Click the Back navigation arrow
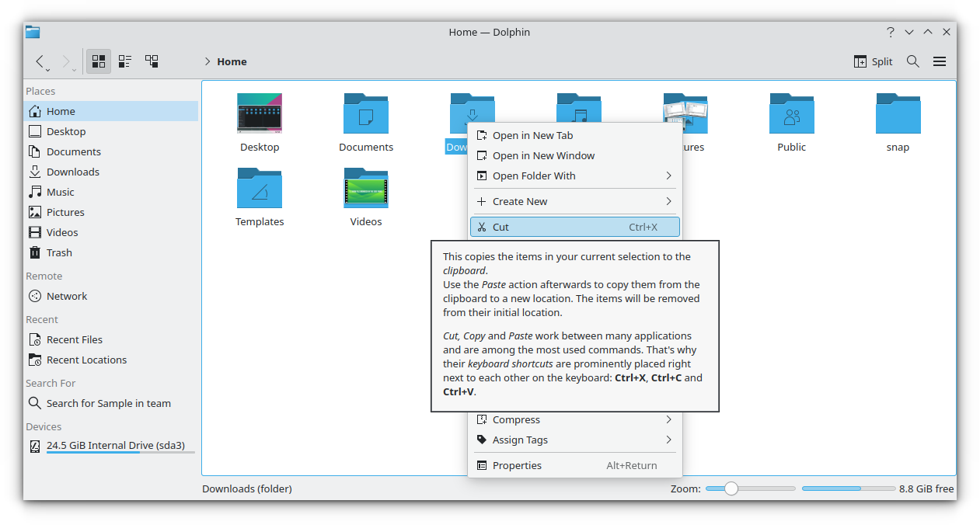The width and height of the screenshot is (980, 525). tap(40, 61)
